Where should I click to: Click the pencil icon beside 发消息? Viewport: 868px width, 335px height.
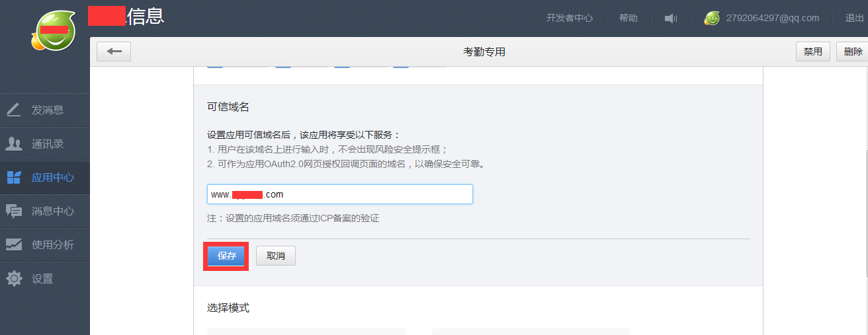[x=14, y=110]
